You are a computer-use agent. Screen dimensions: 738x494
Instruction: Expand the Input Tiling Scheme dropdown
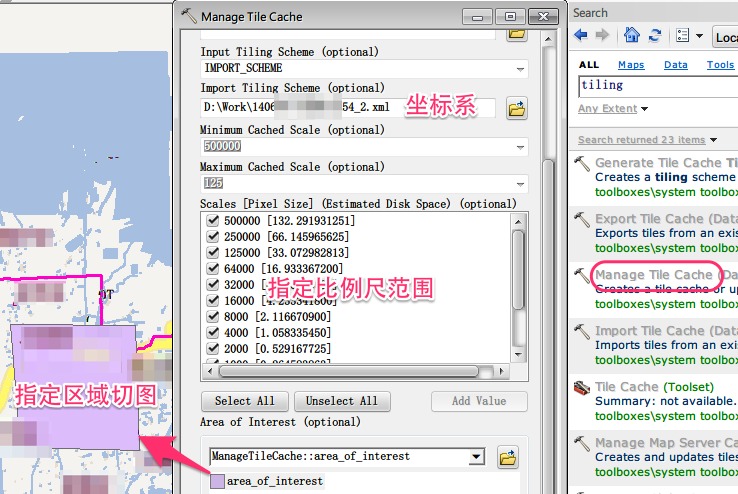(520, 70)
